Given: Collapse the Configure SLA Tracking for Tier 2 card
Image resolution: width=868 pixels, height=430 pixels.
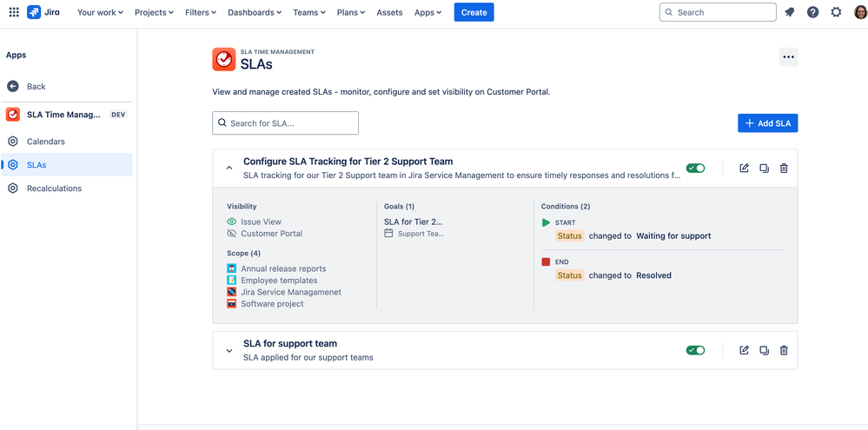Looking at the screenshot, I should click(229, 168).
